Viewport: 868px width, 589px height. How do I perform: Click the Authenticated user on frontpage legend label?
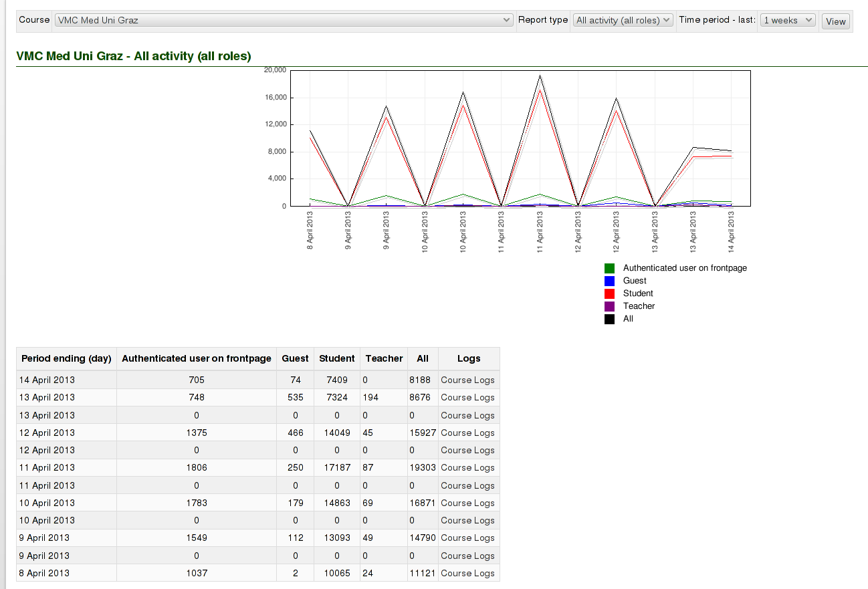pyautogui.click(x=685, y=268)
